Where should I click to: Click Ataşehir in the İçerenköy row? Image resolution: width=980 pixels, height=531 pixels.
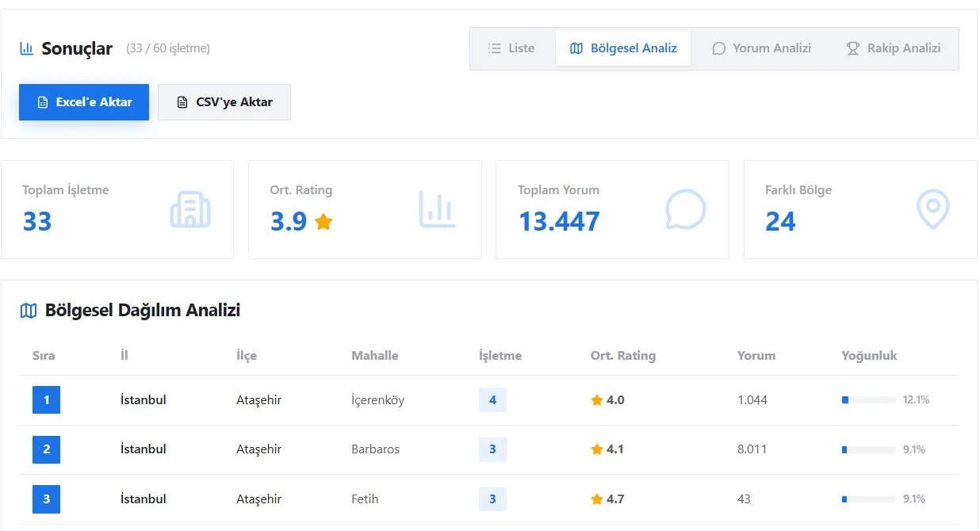coord(258,400)
